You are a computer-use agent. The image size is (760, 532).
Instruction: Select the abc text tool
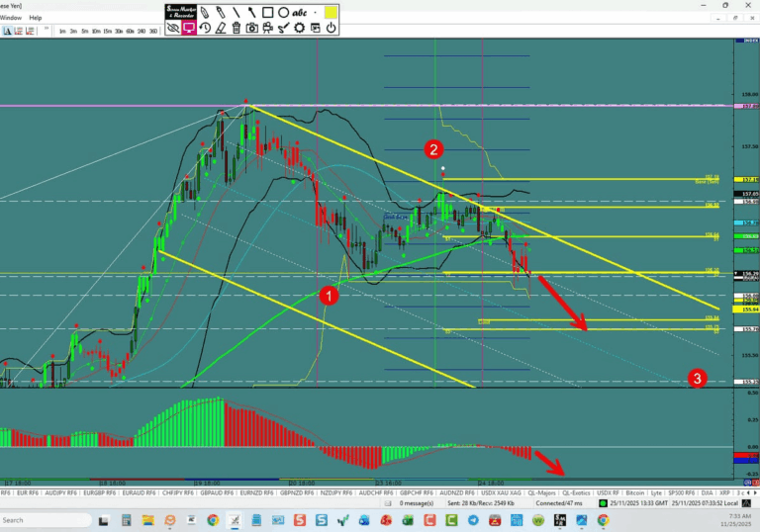pos(300,13)
